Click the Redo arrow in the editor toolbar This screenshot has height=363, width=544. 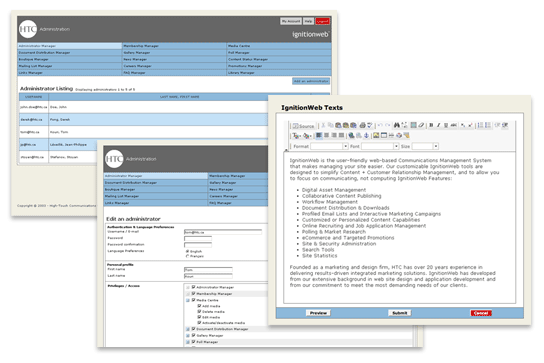388,125
